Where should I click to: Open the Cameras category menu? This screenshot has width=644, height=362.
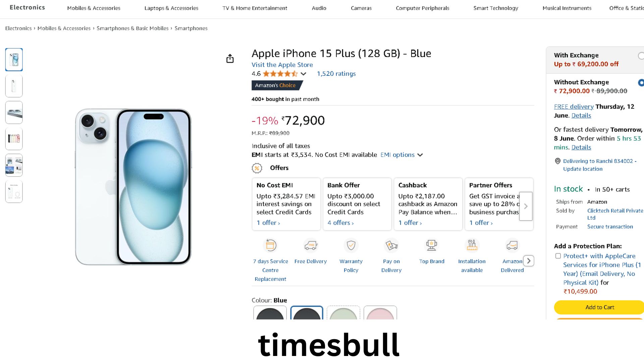coord(361,8)
